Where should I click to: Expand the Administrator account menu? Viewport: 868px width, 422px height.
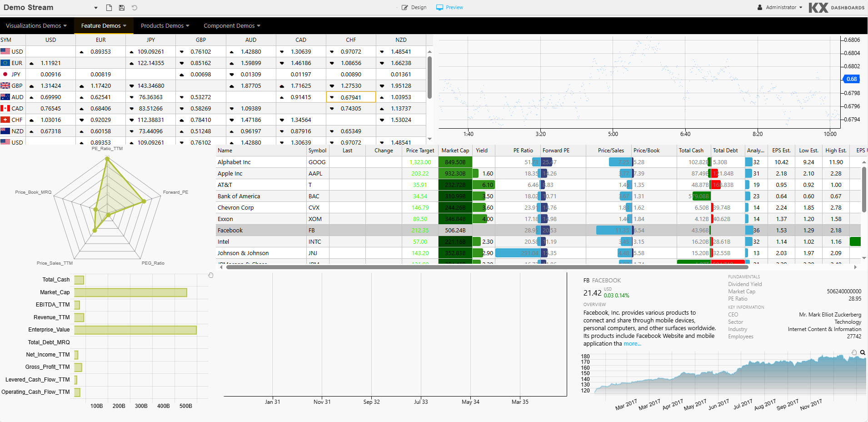[780, 7]
